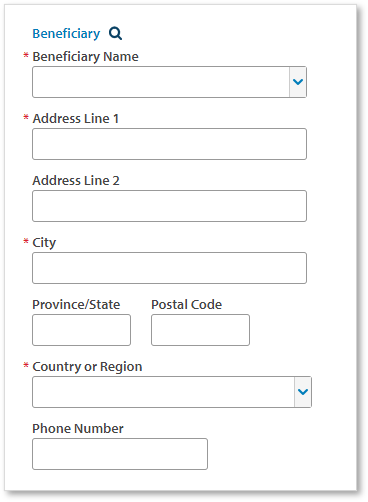Click the Postal Code input box
The width and height of the screenshot is (368, 502).
200,330
